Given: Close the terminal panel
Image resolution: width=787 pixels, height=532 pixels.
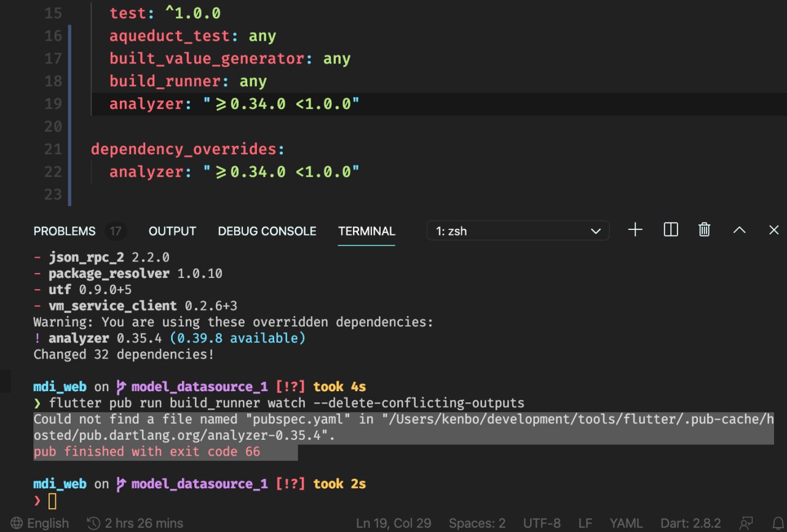Looking at the screenshot, I should tap(774, 230).
